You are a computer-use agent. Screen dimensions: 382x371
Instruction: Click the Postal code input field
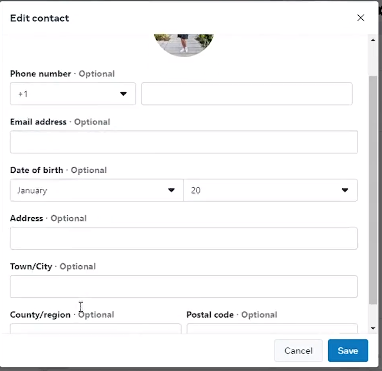(x=272, y=328)
